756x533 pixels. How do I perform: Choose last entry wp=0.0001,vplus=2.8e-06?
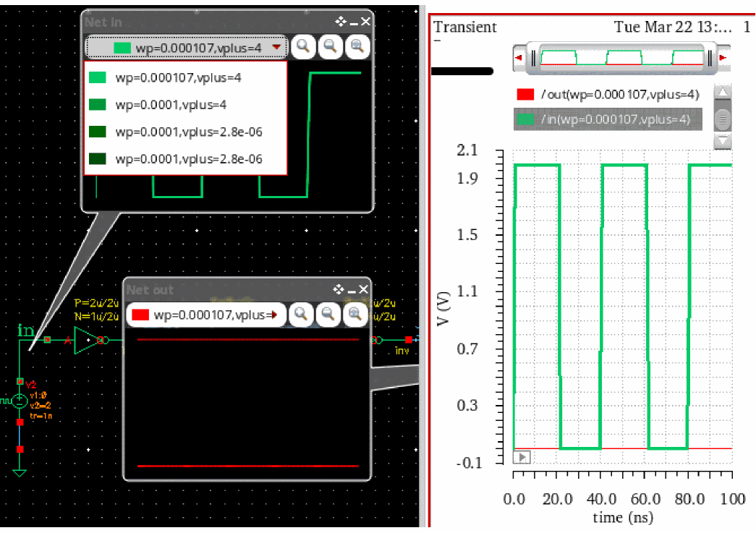click(186, 158)
